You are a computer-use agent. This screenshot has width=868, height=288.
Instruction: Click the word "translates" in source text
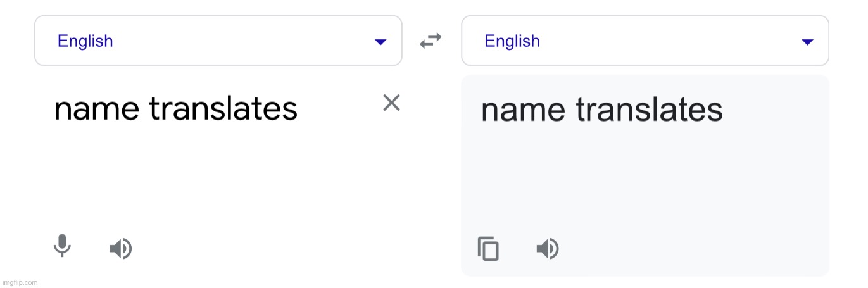223,110
